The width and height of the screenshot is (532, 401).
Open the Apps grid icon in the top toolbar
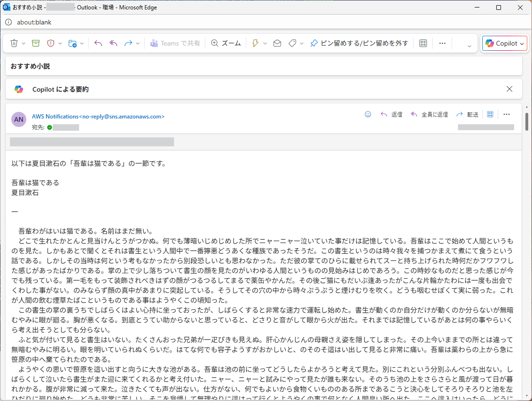pyautogui.click(x=423, y=43)
